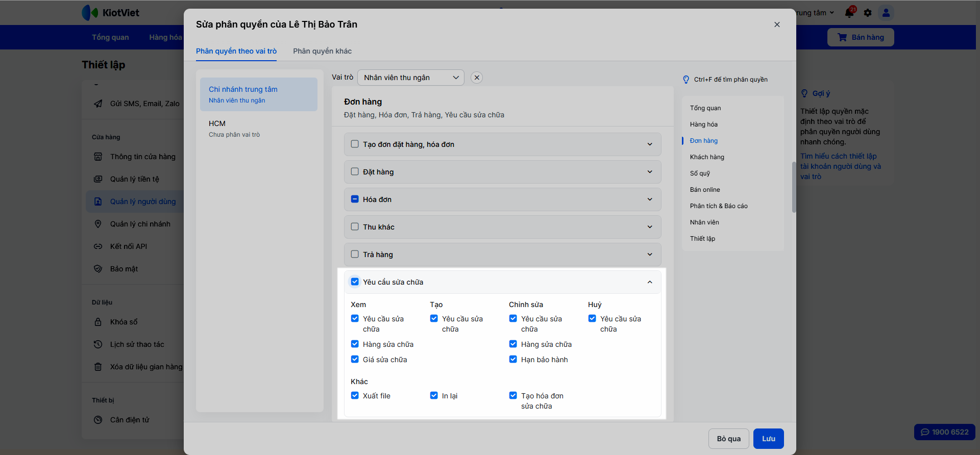Click the dialog's vertical scrollbar thumb
980x455 pixels.
[x=794, y=187]
